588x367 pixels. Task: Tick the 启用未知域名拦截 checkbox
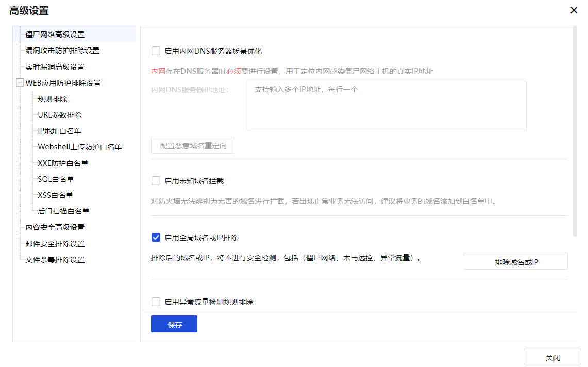click(x=156, y=181)
